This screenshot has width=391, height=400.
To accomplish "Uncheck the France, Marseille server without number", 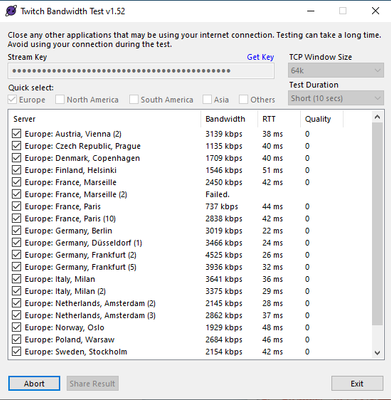I will (16, 182).
